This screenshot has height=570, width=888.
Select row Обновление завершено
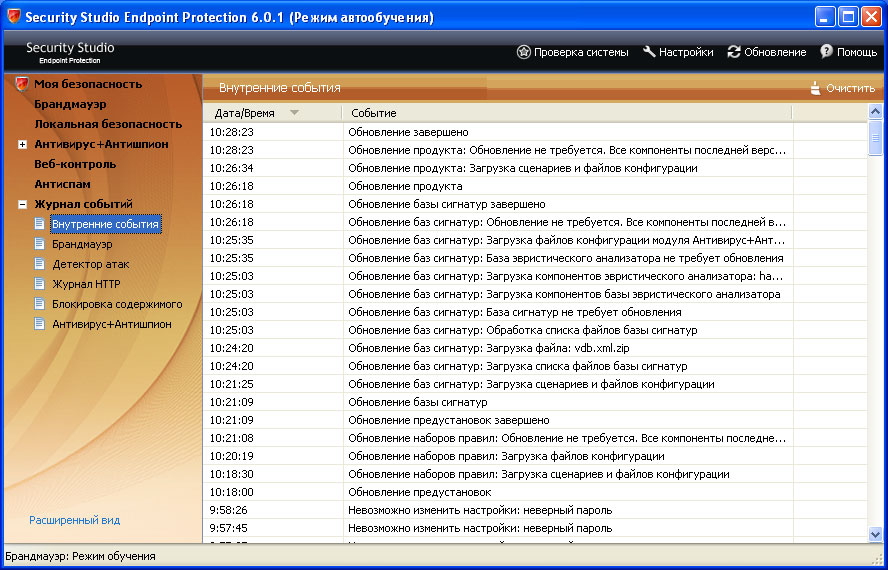click(535, 132)
